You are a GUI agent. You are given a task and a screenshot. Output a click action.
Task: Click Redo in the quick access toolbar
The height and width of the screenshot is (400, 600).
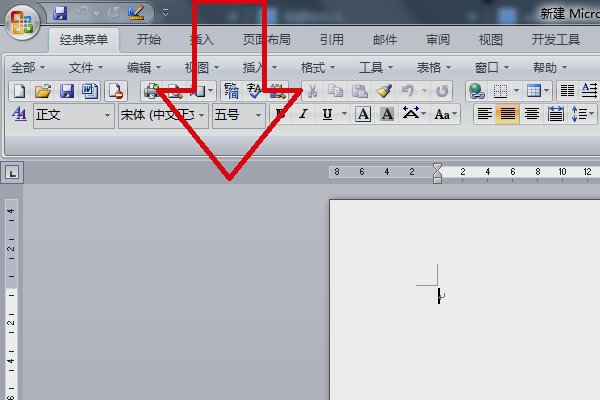[113, 13]
